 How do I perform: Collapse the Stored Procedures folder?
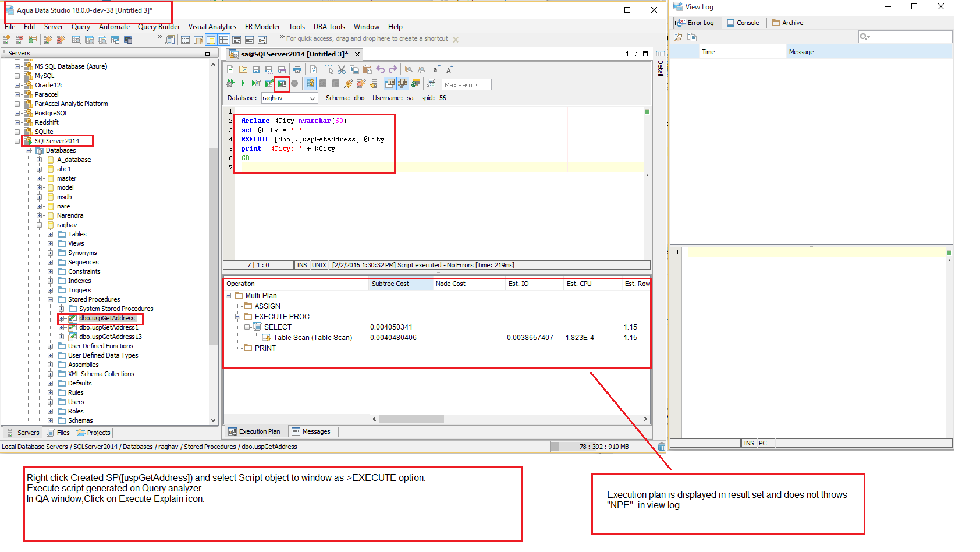coord(51,299)
